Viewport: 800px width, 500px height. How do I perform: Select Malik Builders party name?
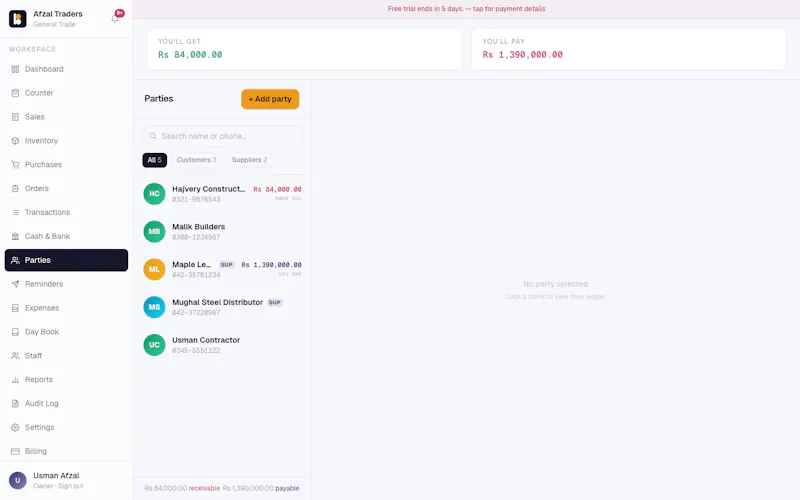pyautogui.click(x=198, y=227)
